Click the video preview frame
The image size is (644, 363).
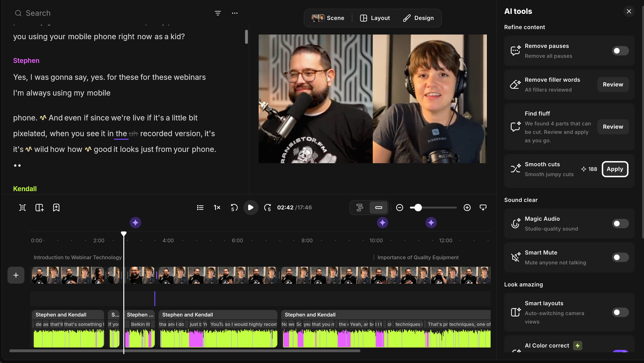[x=372, y=99]
